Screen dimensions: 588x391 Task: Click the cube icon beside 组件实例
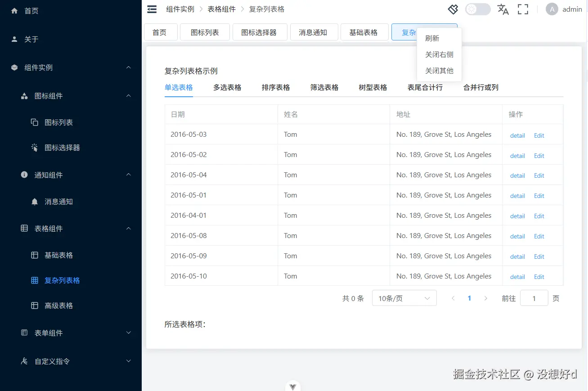[14, 67]
